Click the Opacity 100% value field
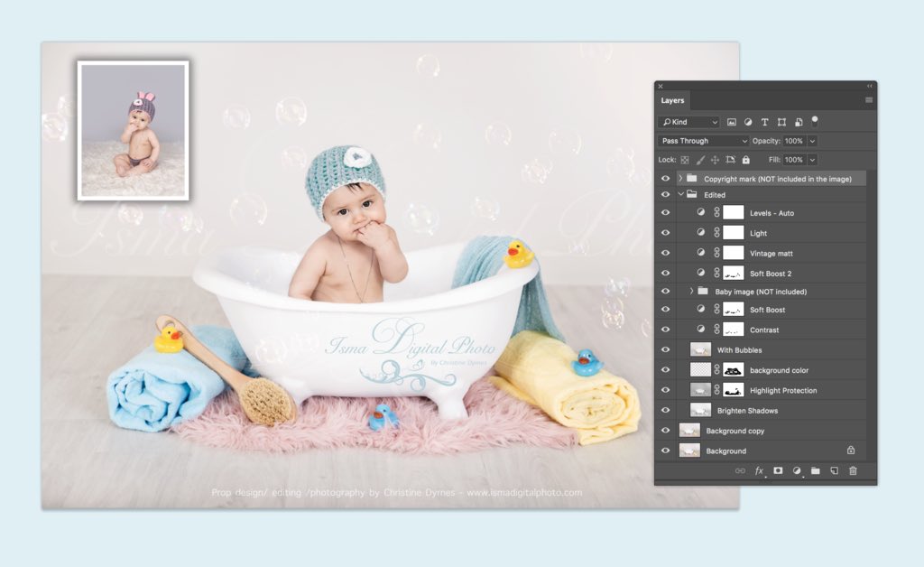 pos(794,141)
